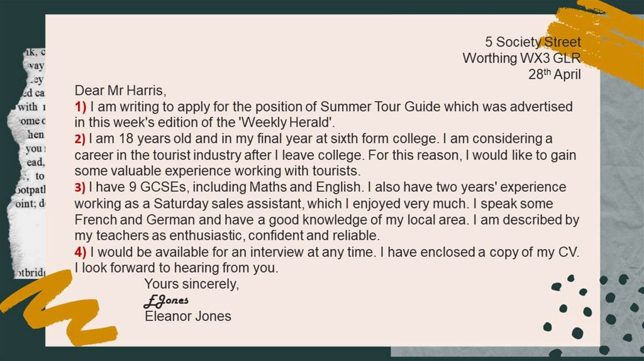This screenshot has width=644, height=361.
Task: Click 'I look forward to hearing from you'
Action: pyautogui.click(x=175, y=268)
